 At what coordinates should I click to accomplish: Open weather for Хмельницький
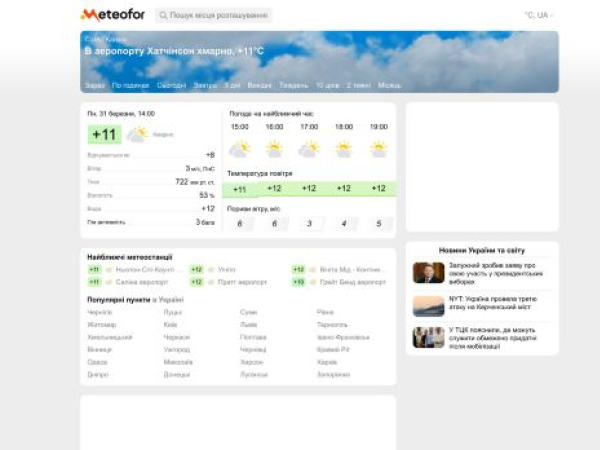coord(110,337)
